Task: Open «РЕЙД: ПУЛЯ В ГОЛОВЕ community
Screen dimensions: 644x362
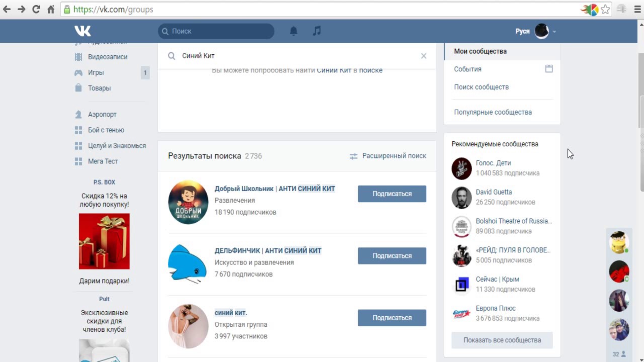Action: tap(513, 250)
